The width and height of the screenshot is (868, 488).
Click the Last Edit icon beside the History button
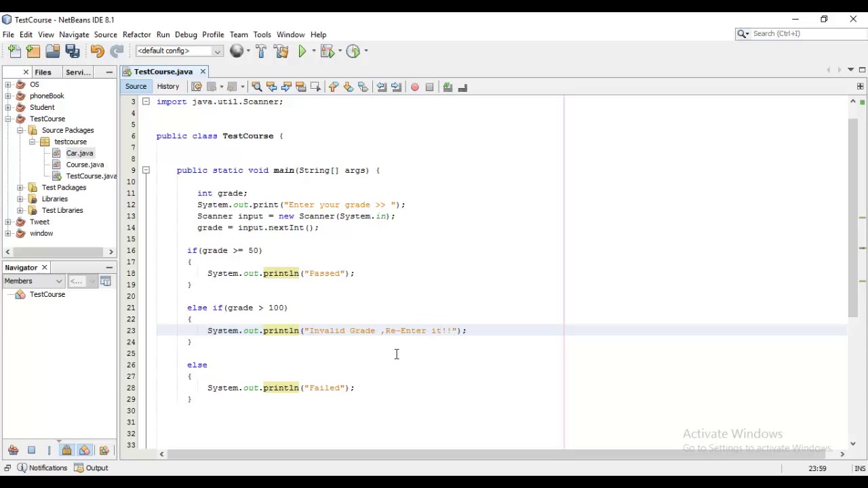[197, 87]
